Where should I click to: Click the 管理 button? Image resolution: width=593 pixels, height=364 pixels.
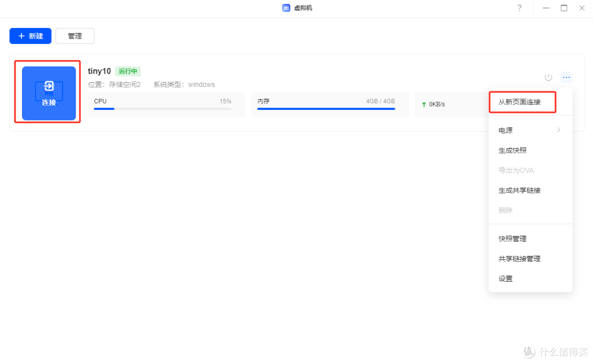(75, 36)
